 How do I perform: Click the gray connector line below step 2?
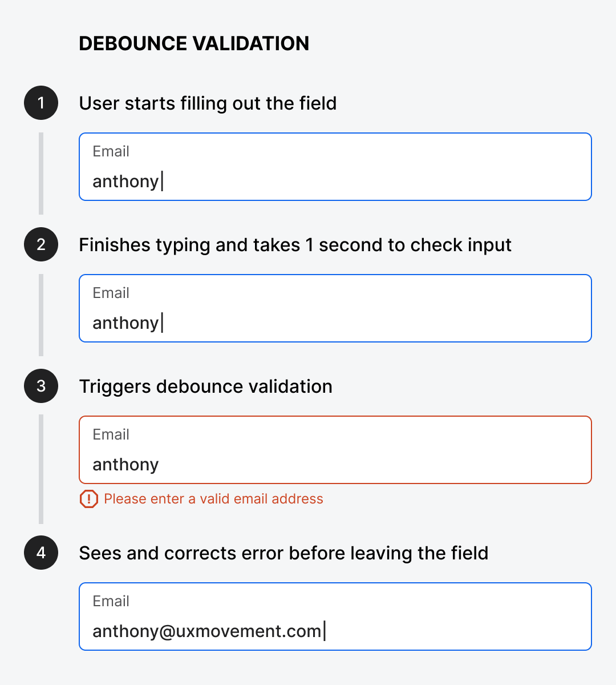[x=41, y=315]
